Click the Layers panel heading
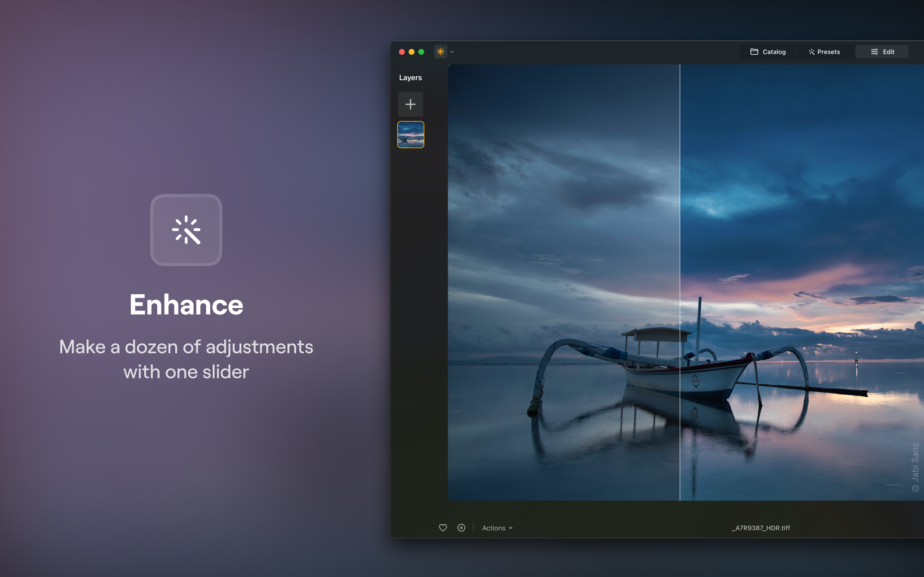The height and width of the screenshot is (577, 924). click(x=410, y=78)
